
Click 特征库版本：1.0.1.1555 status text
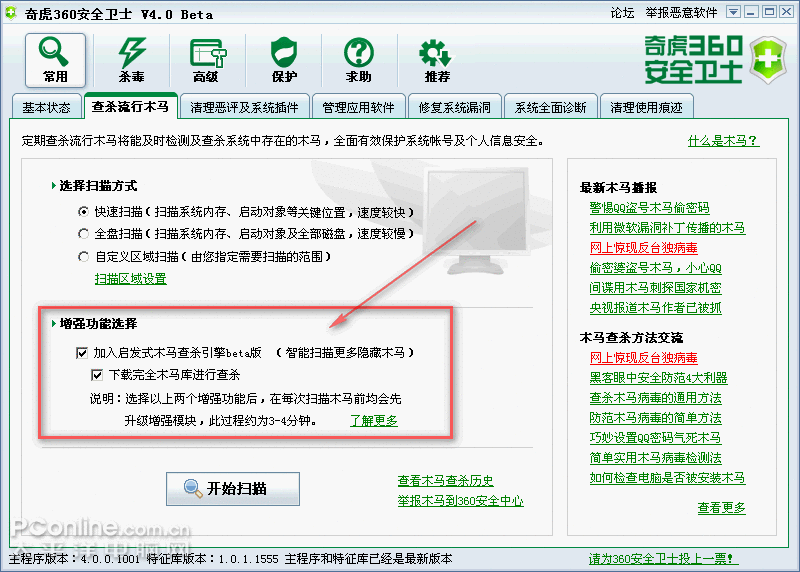click(213, 559)
